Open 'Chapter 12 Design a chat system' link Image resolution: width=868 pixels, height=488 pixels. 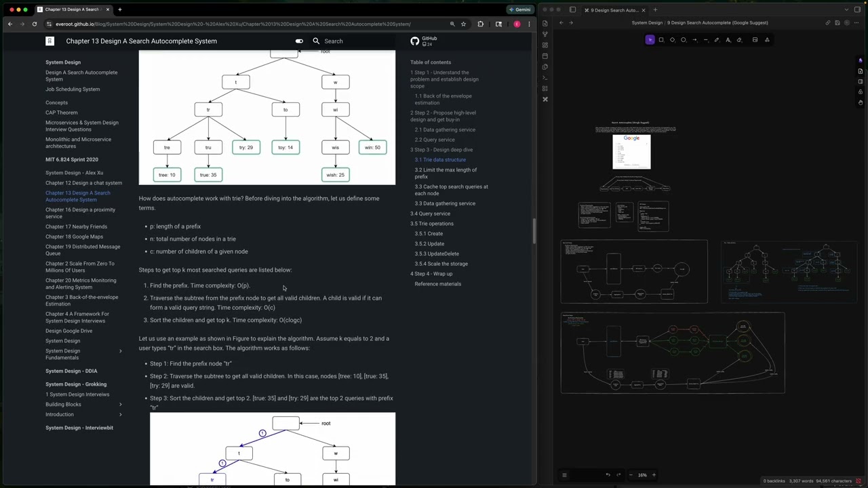point(83,183)
